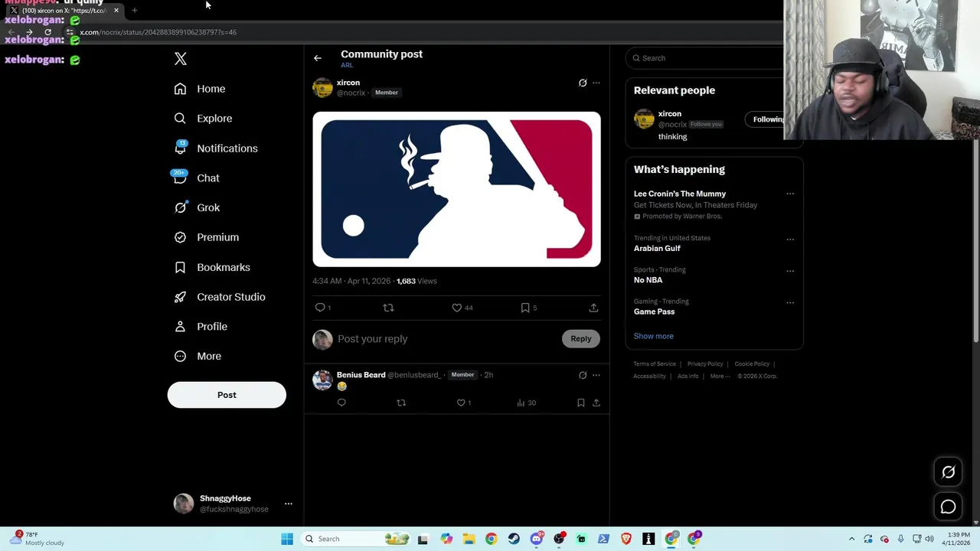This screenshot has height=551, width=980.
Task: Open Steam from the taskbar
Action: click(x=514, y=539)
